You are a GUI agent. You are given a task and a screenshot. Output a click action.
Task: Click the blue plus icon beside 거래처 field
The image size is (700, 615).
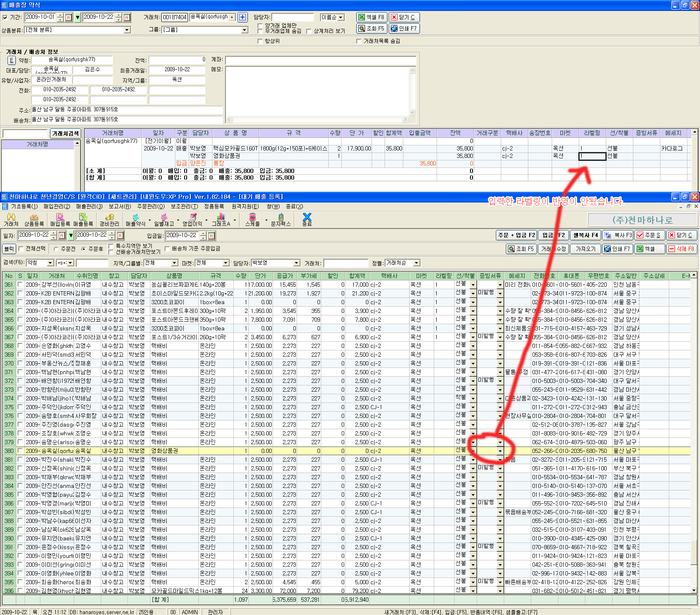pyautogui.click(x=242, y=17)
